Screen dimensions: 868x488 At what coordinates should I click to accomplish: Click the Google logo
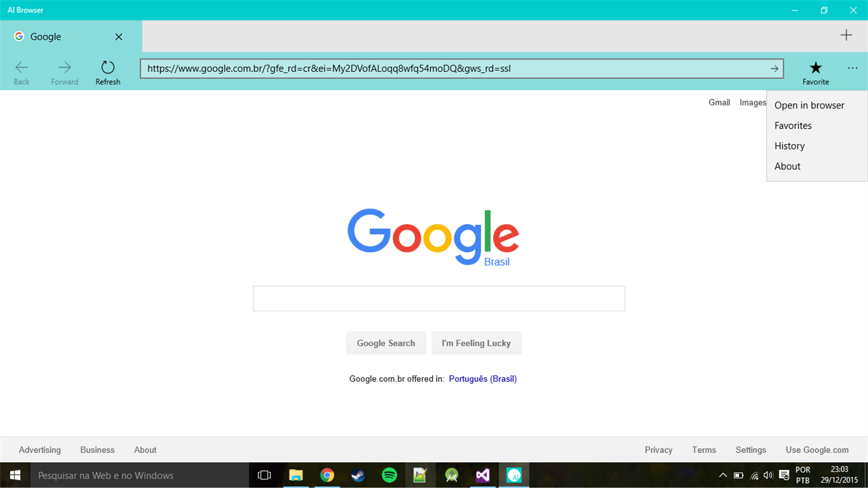coord(433,237)
